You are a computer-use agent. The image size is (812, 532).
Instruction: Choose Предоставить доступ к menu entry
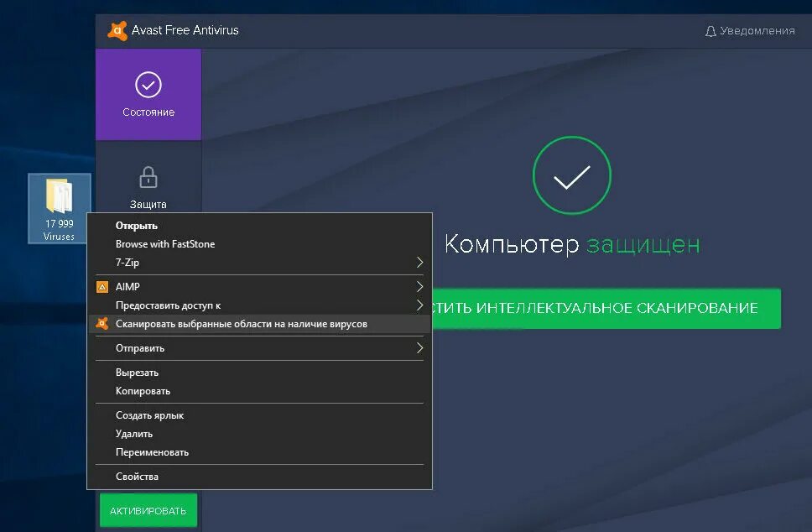[259, 305]
